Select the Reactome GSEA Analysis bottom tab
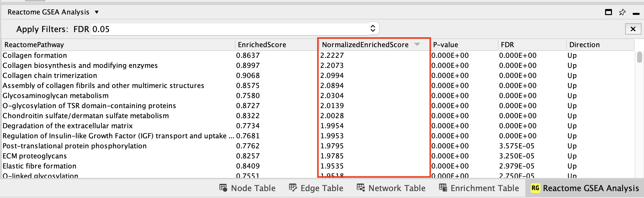 (x=585, y=188)
